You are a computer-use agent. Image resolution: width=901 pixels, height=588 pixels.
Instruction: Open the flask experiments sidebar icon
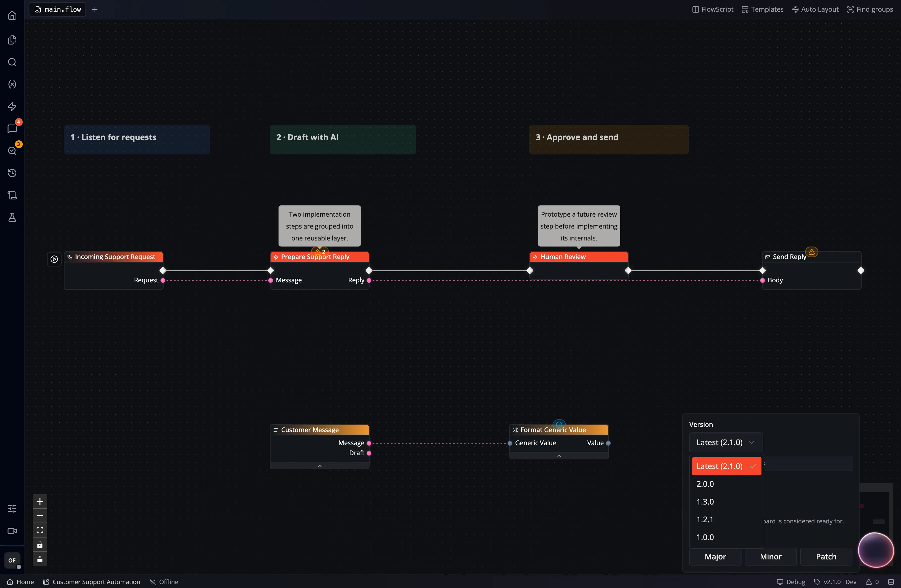pos(12,217)
